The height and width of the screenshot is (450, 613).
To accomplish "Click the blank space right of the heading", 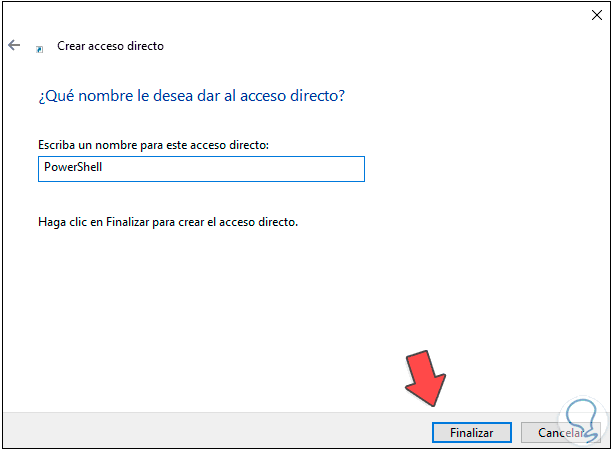I will point(480,96).
